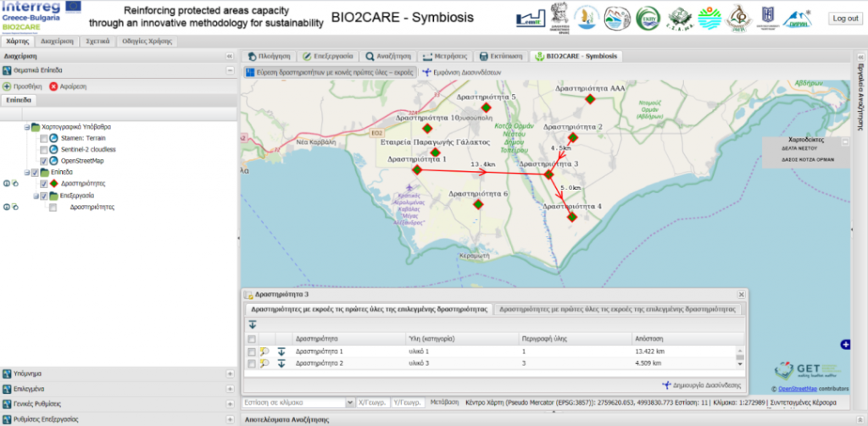Click the Αφαίρεση red remove icon

[53, 86]
